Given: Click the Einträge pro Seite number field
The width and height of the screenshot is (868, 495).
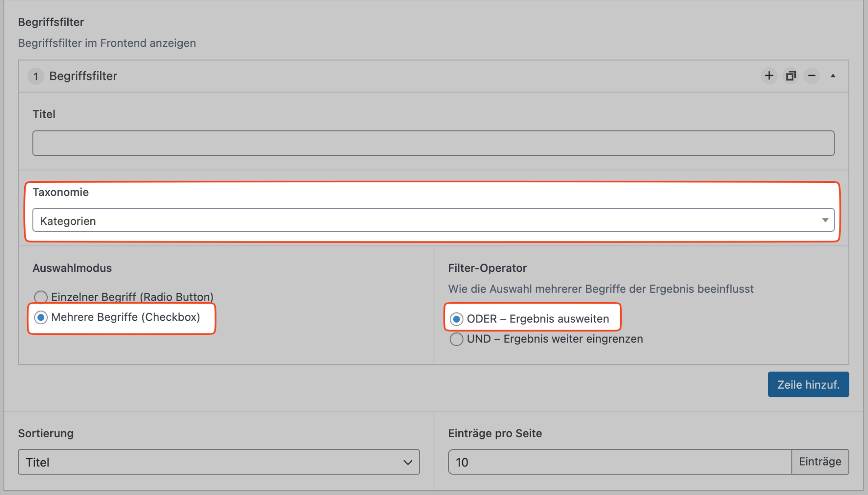Looking at the screenshot, I should (x=619, y=462).
